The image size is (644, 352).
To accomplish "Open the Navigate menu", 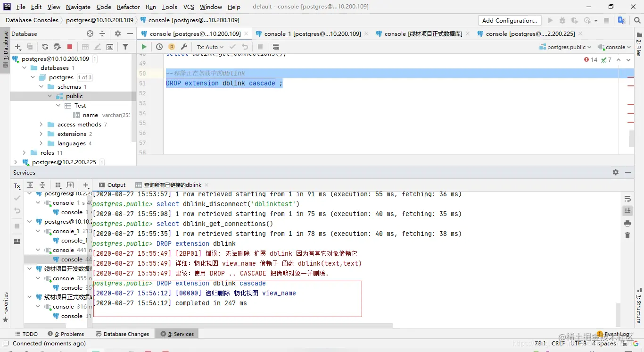I will 78,7.
